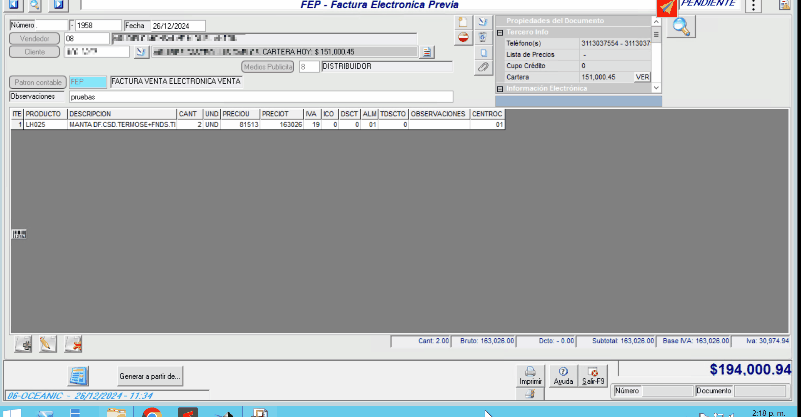Click the pencil edit row icon below grid
801x417 pixels.
47,344
